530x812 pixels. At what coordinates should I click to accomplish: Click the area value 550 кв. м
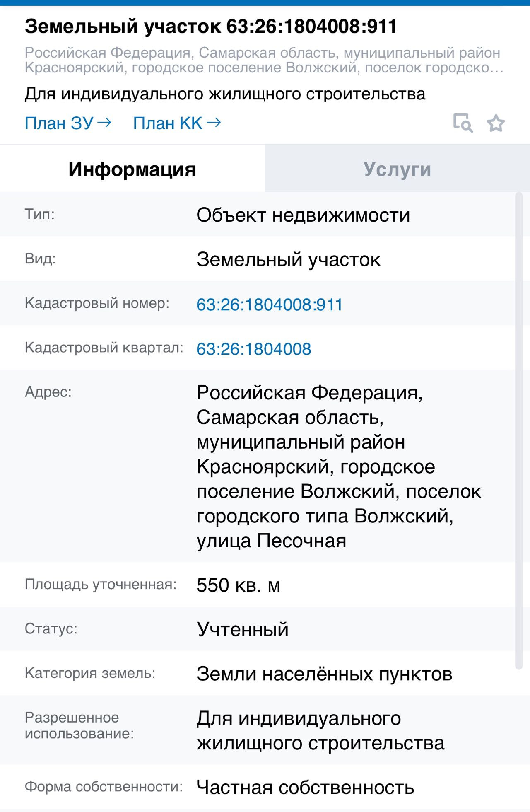click(238, 585)
